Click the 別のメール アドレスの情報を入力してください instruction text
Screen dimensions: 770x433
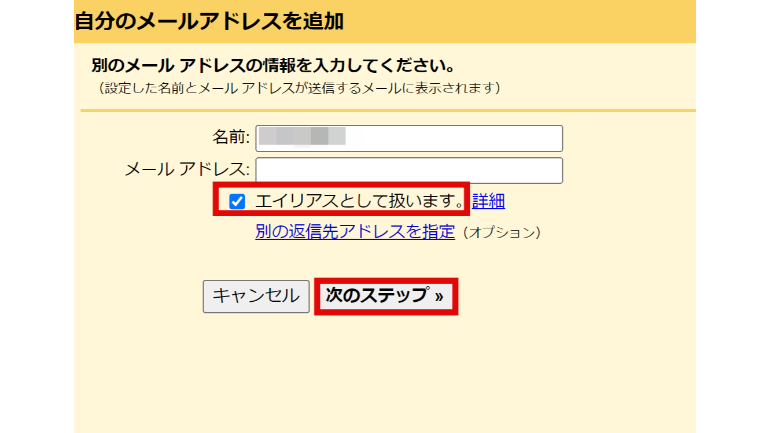[x=272, y=66]
